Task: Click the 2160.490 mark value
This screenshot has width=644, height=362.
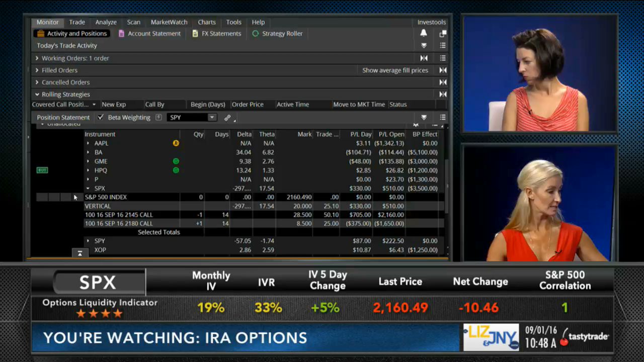Action: pos(298,198)
